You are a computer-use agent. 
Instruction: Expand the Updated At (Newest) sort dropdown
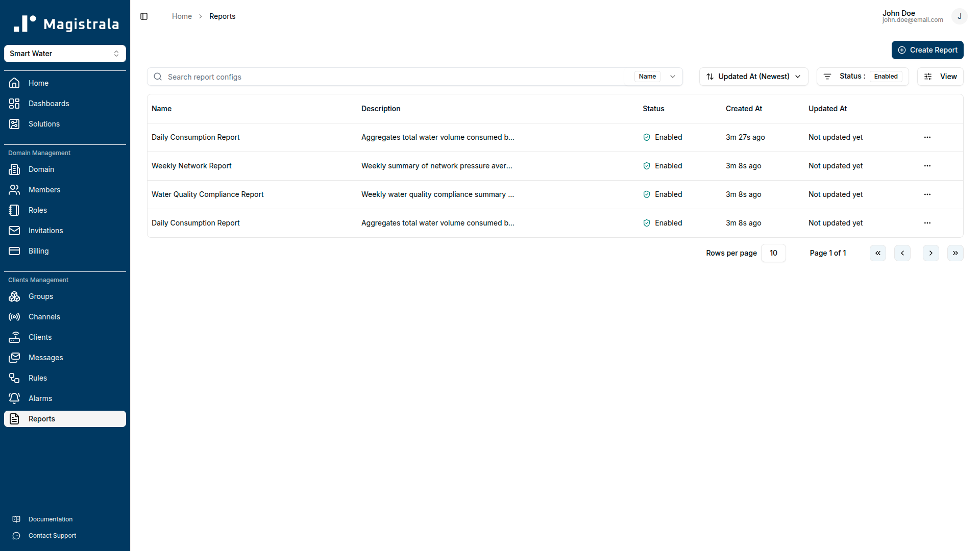753,77
